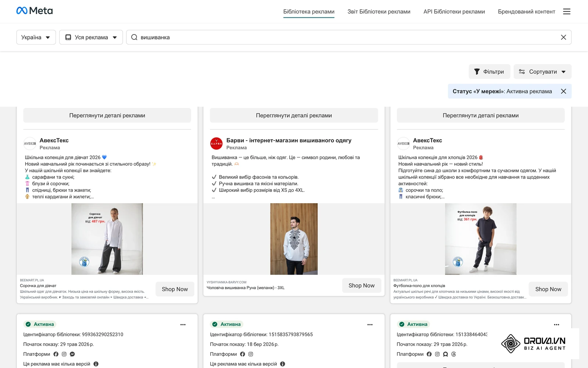View ad details on Барви ad card
588x368 pixels.
point(294,115)
